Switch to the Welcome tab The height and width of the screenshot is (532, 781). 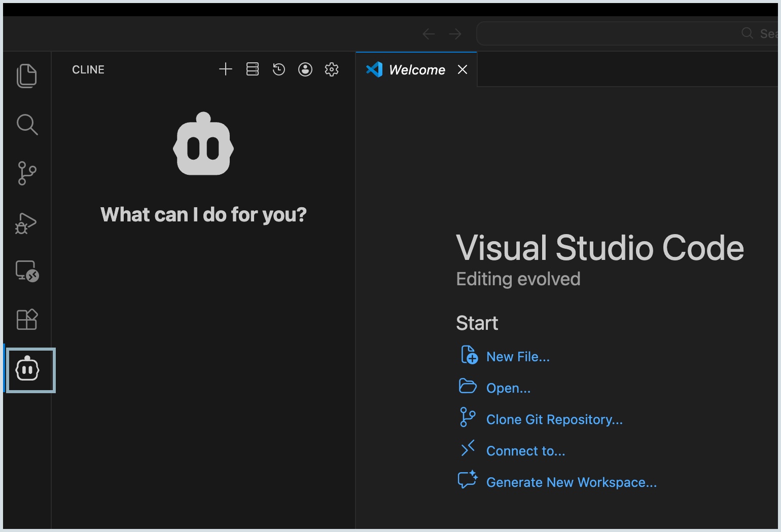click(x=416, y=69)
